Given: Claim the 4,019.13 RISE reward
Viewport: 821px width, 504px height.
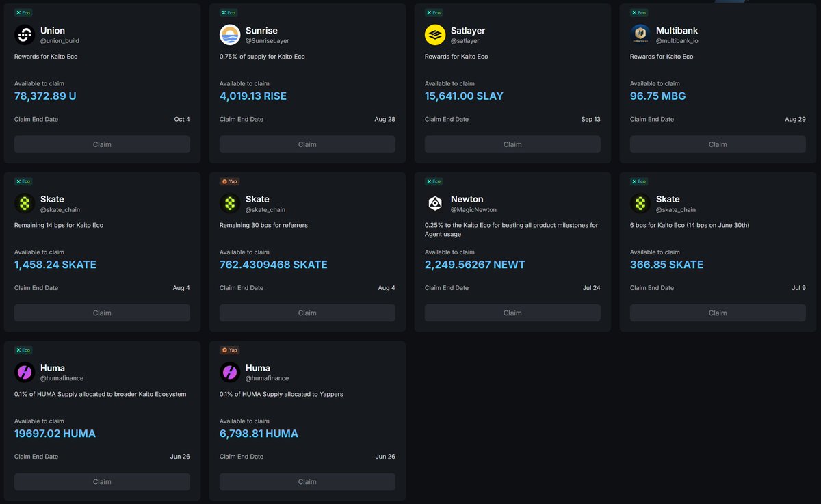Looking at the screenshot, I should (x=307, y=144).
